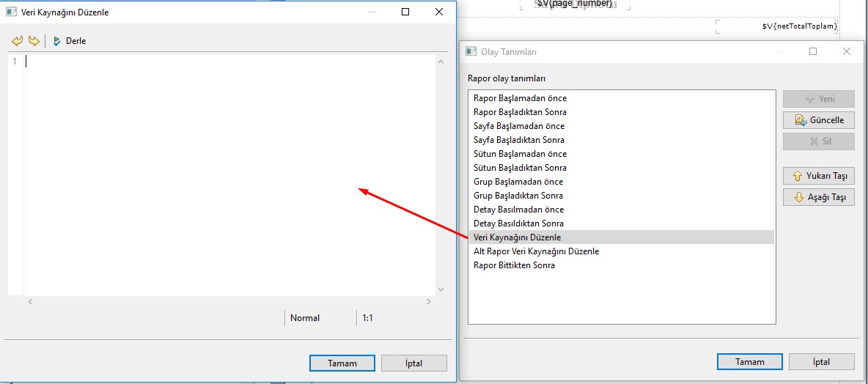Select 'Rapor Başladıktan Sonra' list item
The width and height of the screenshot is (868, 384).
(520, 112)
